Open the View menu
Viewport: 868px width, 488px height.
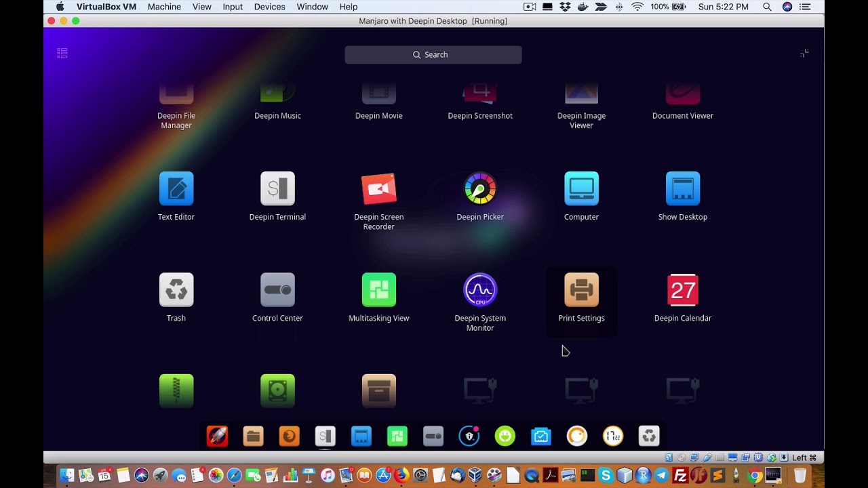pos(201,7)
